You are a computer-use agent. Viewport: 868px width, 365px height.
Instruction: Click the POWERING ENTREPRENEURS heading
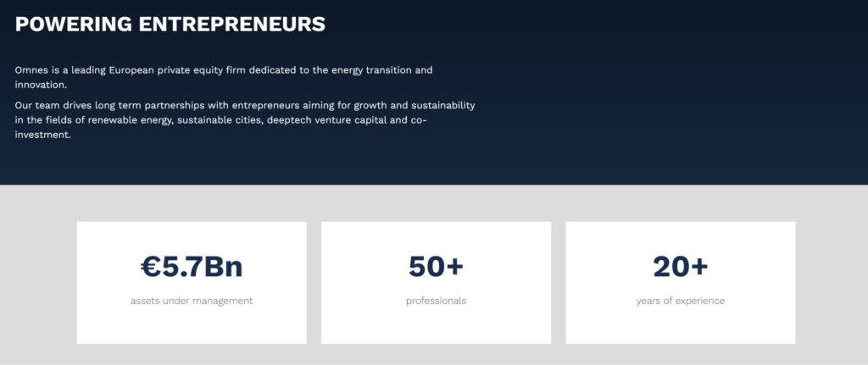point(170,25)
